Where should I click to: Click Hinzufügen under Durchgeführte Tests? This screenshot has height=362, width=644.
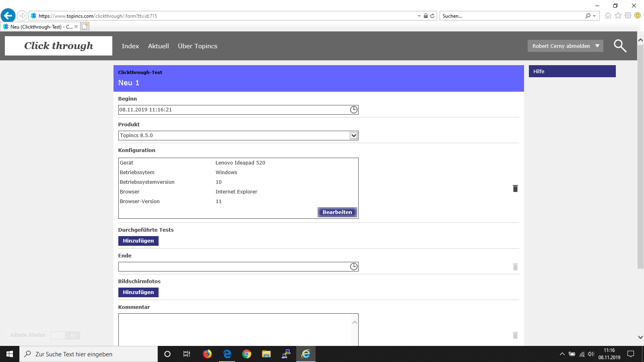click(x=138, y=241)
